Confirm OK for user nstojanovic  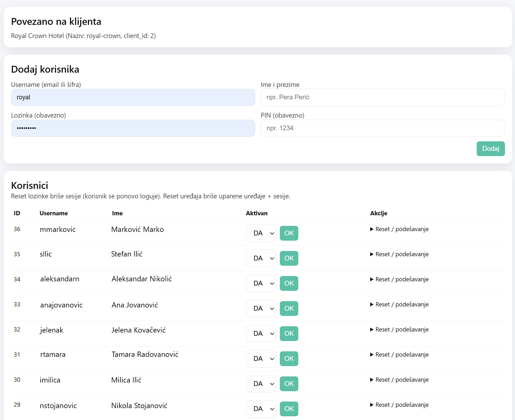pyautogui.click(x=289, y=409)
